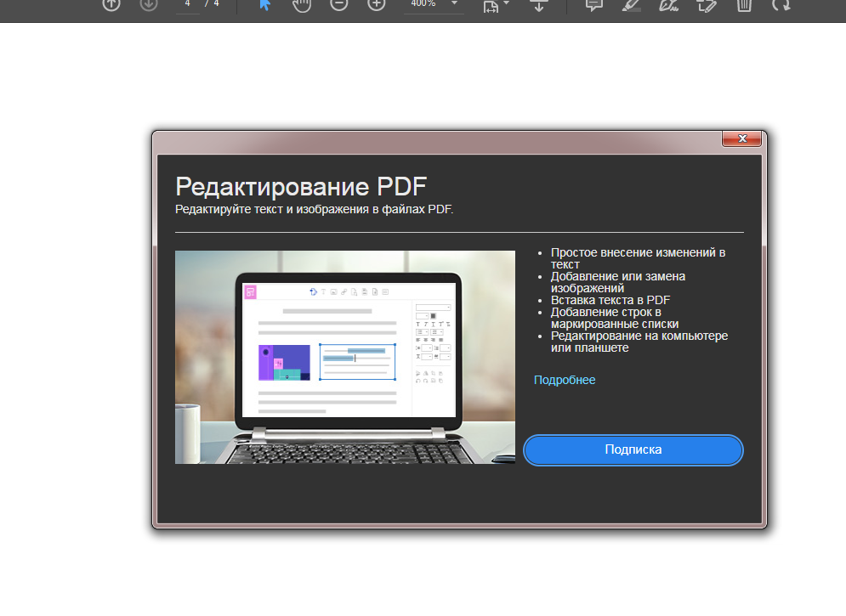Viewport: 846px width, 616px height.
Task: Go to the next page with down arrow
Action: coord(149,4)
